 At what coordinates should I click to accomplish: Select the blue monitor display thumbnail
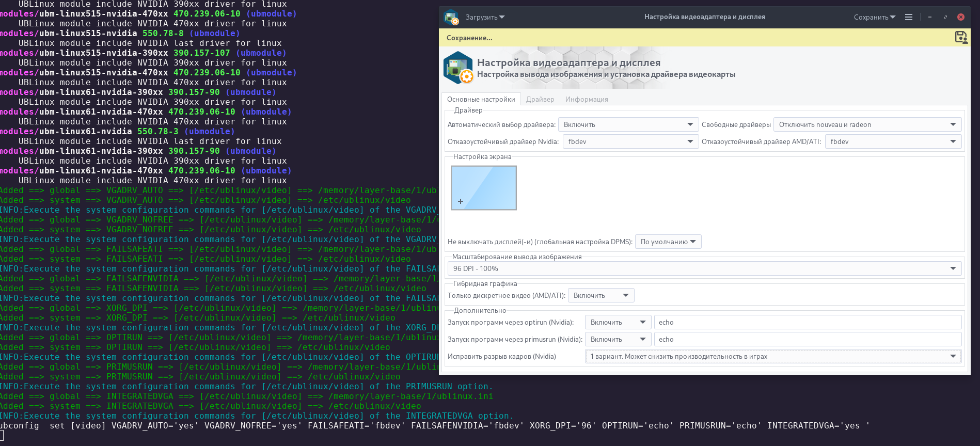coord(484,187)
